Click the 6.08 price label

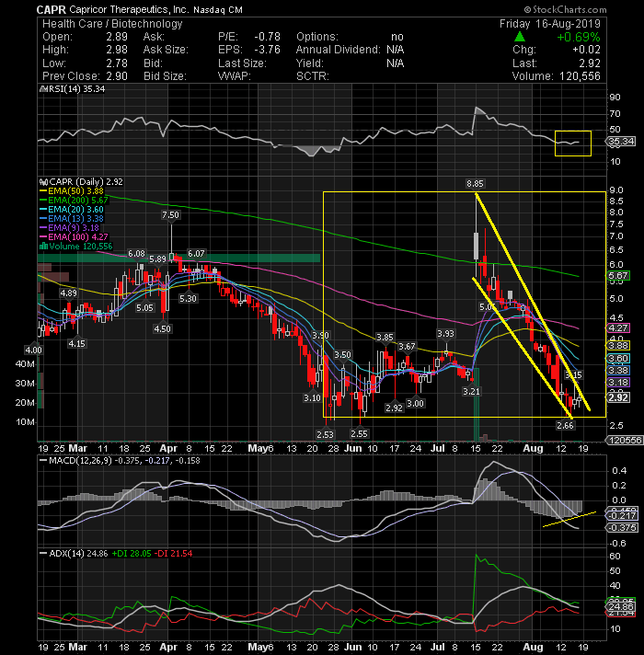(x=136, y=254)
